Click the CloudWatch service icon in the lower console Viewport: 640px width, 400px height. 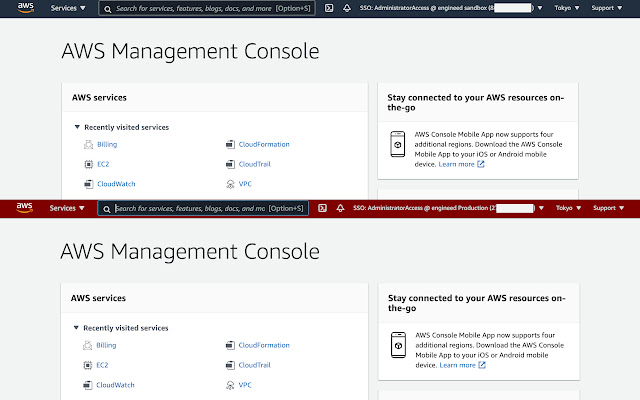[x=88, y=385]
